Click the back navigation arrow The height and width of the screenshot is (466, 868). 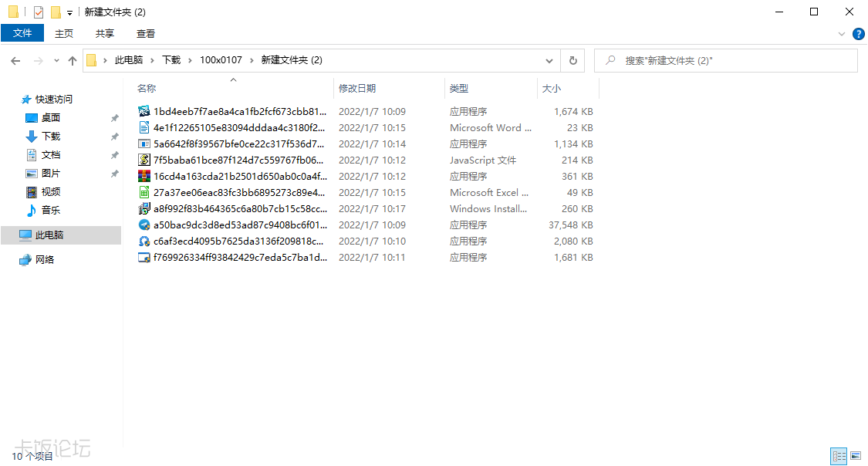[x=15, y=60]
